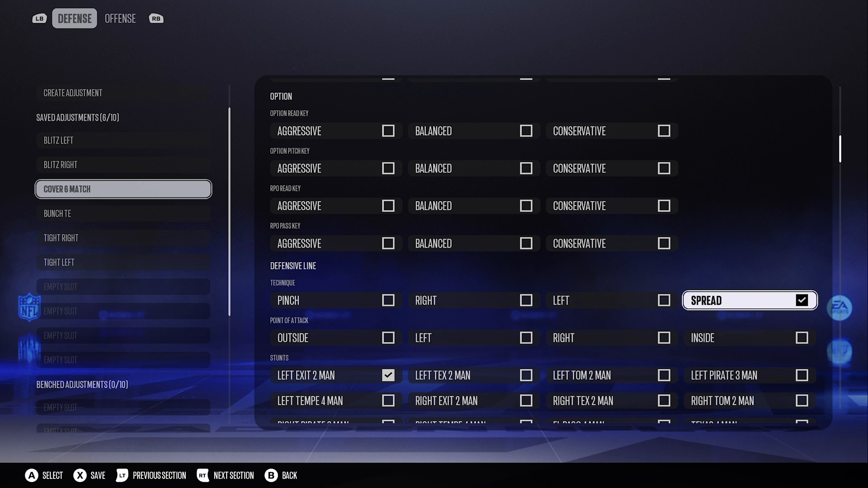Click the B button Back icon
Image resolution: width=868 pixels, height=488 pixels.
[x=271, y=475]
